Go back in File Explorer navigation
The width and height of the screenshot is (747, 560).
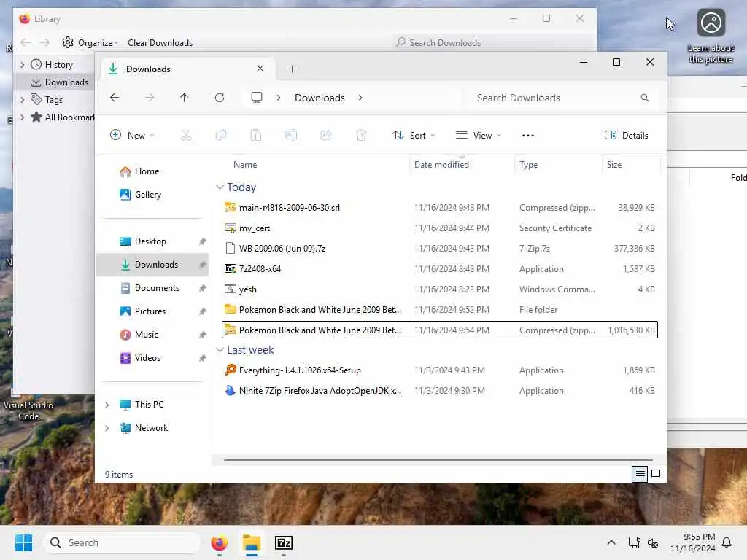pyautogui.click(x=115, y=98)
